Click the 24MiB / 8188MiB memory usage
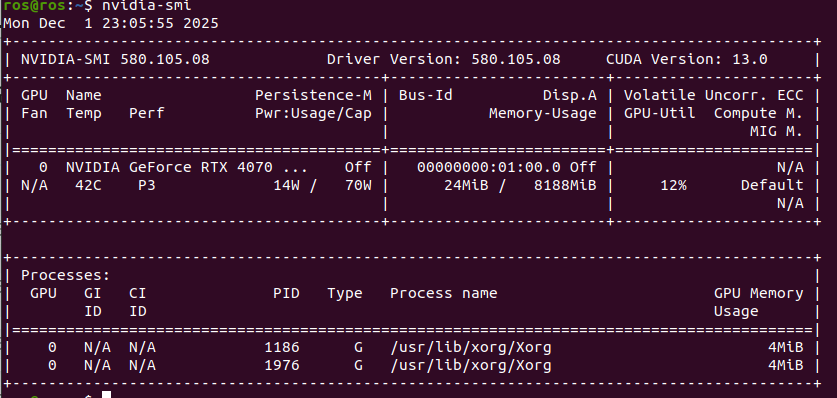 click(520, 186)
